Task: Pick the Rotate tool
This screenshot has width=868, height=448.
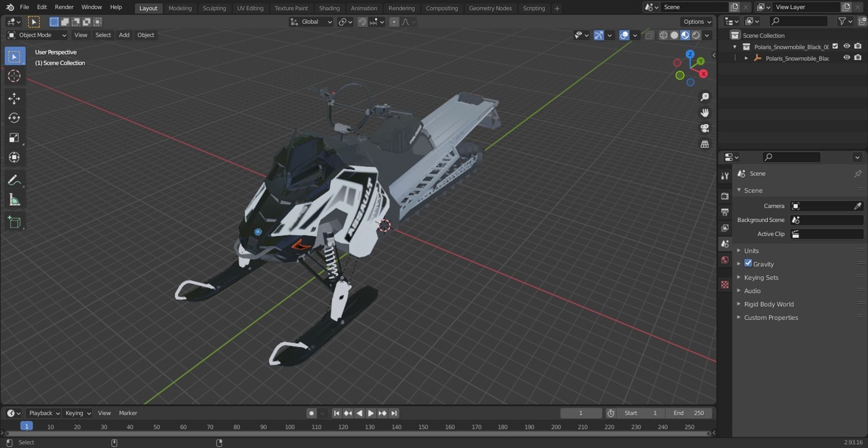Action: tap(14, 118)
